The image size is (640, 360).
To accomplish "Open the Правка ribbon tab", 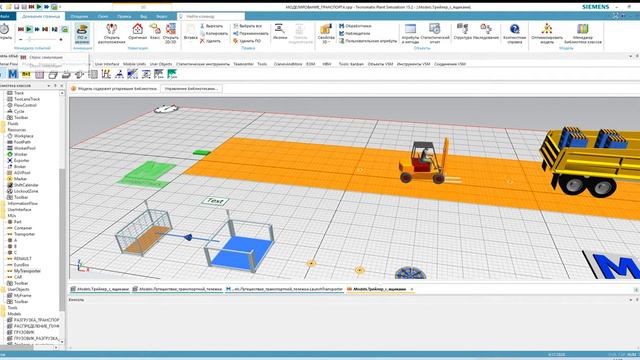I will [x=124, y=16].
